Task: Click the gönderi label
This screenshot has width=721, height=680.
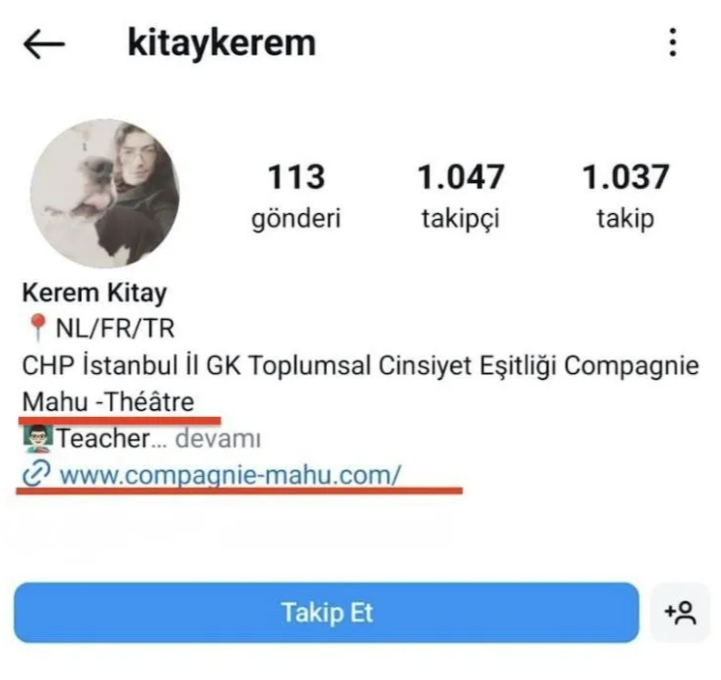Action: (296, 219)
